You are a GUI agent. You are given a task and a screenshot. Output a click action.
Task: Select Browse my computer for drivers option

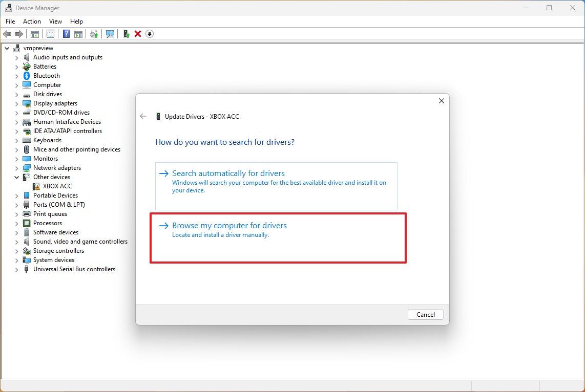click(229, 225)
